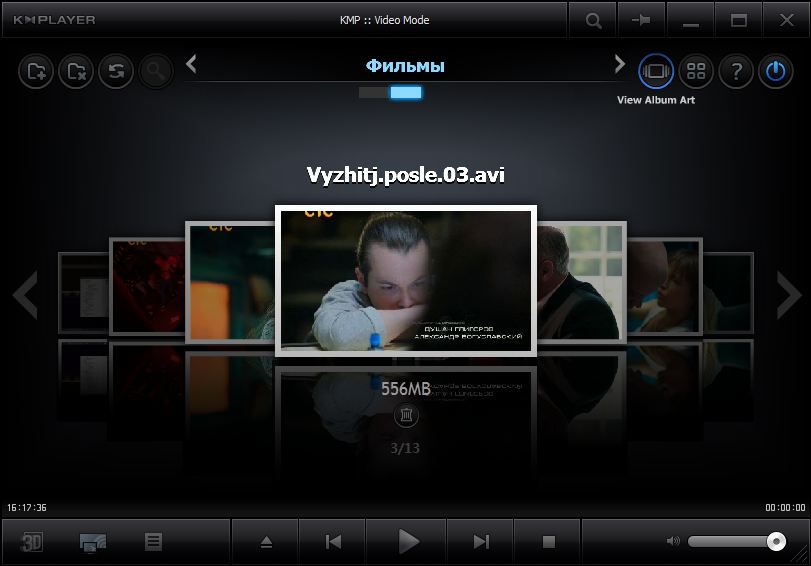
Task: Click the blue power button
Action: [x=776, y=71]
